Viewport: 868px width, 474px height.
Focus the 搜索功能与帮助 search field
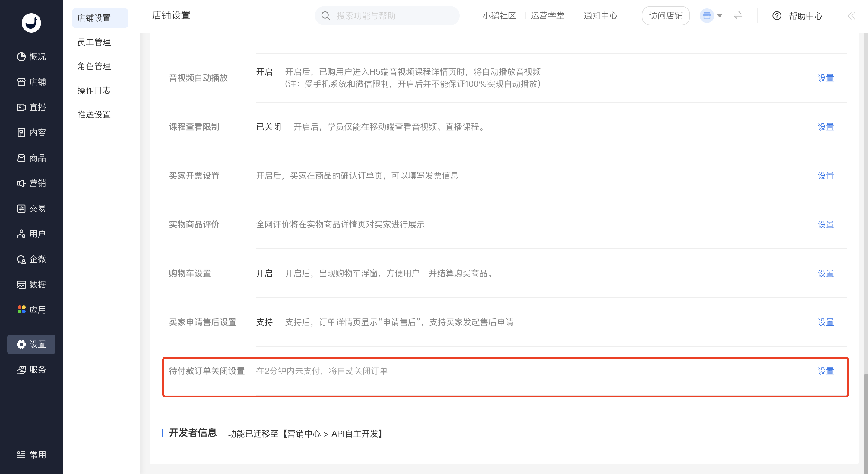(387, 15)
